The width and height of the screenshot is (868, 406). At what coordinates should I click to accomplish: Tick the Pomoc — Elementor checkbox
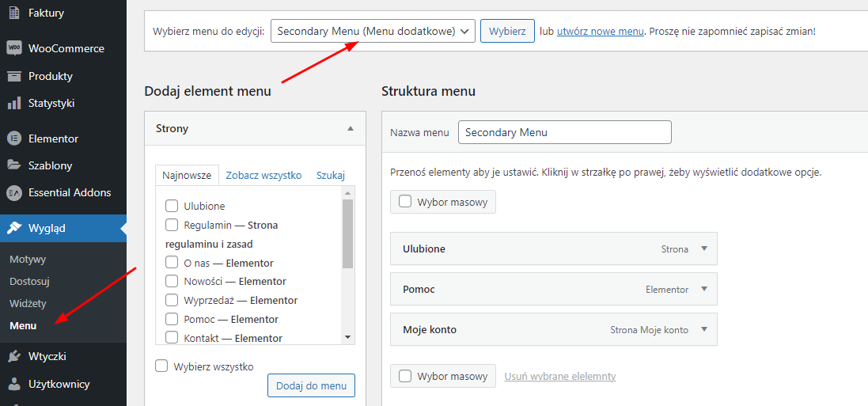pyautogui.click(x=172, y=319)
